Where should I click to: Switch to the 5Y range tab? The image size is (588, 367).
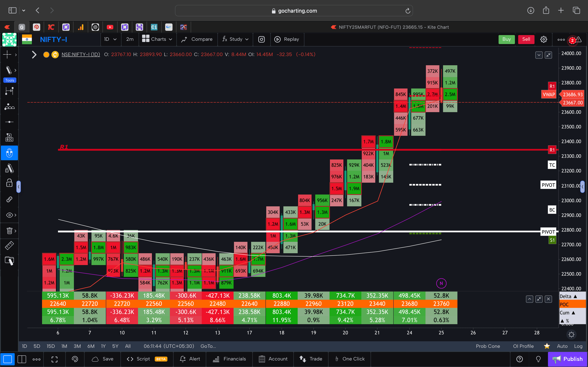115,346
